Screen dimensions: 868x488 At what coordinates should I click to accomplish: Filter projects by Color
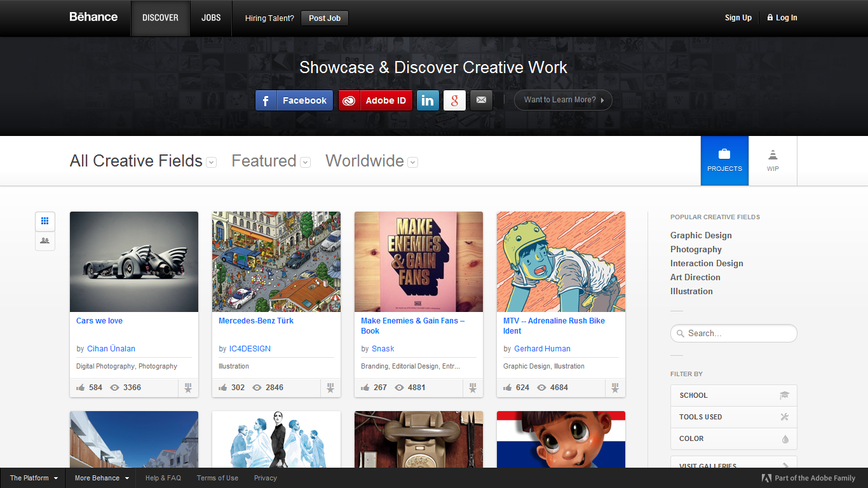(x=733, y=438)
